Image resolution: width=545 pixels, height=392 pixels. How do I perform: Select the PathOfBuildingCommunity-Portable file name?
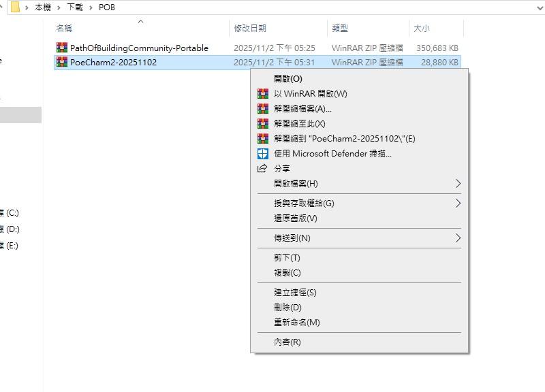coord(139,48)
